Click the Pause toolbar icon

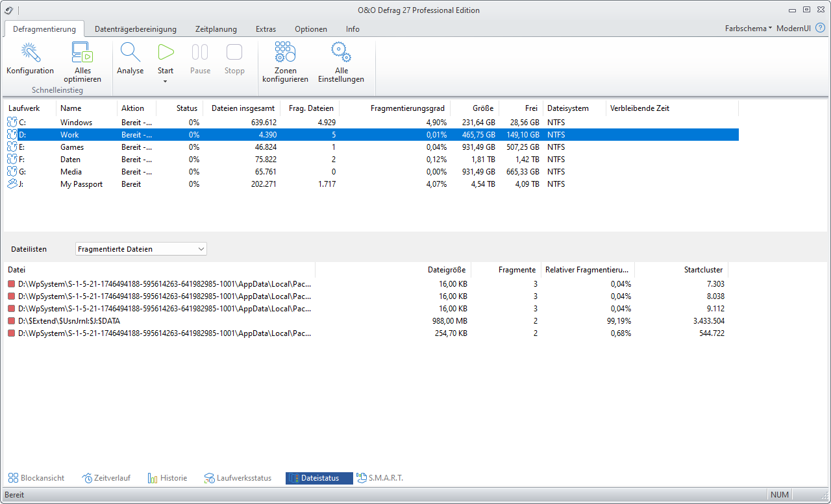click(x=200, y=53)
